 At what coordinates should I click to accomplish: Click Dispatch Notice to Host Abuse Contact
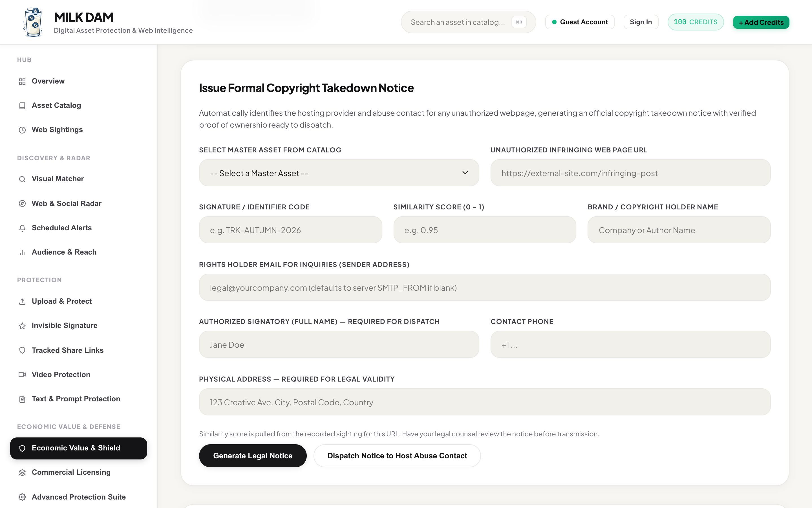(x=397, y=456)
